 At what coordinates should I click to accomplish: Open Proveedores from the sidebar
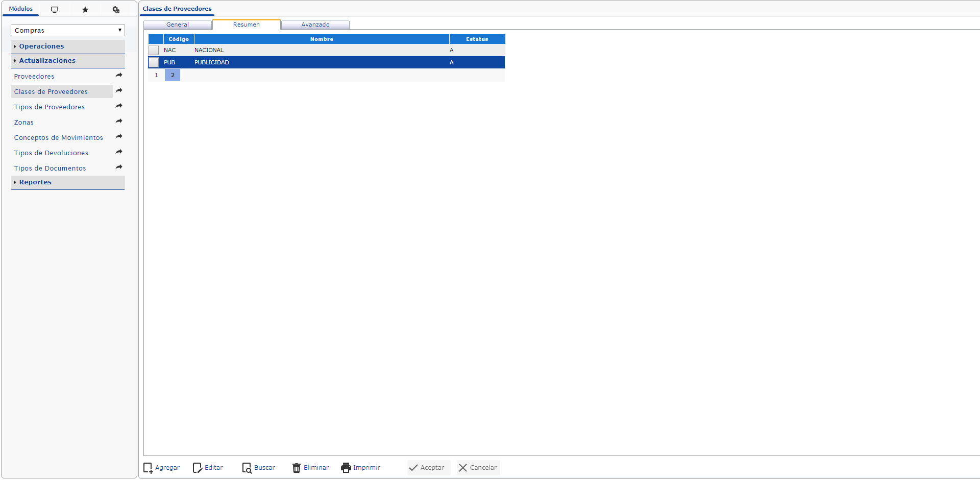point(34,76)
